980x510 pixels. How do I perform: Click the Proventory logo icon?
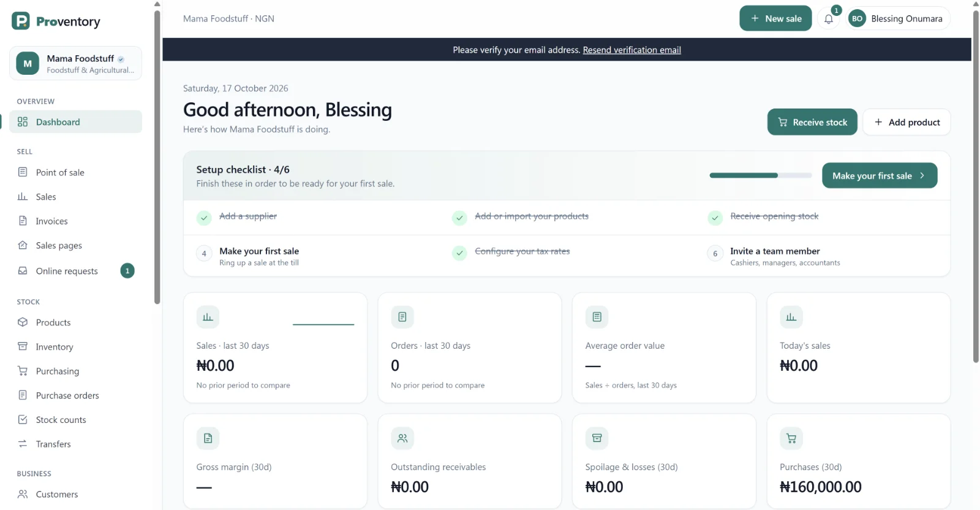[x=21, y=21]
